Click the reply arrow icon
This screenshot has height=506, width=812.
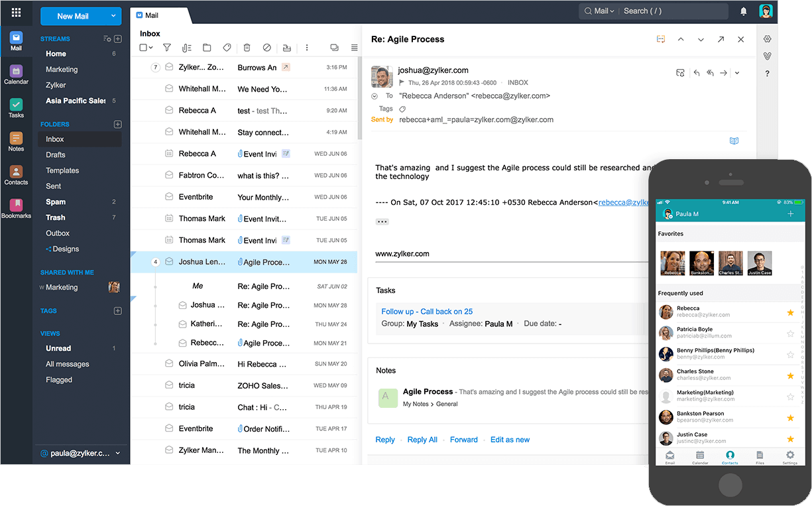697,73
